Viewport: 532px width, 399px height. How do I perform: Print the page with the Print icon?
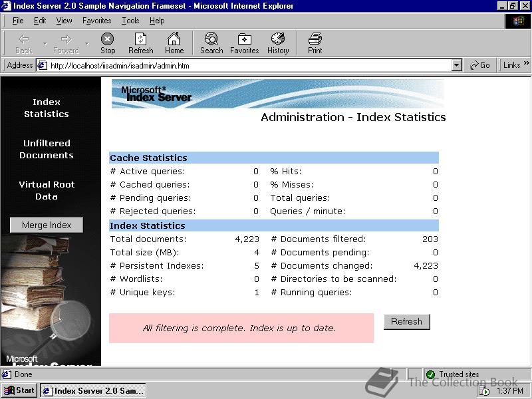314,42
